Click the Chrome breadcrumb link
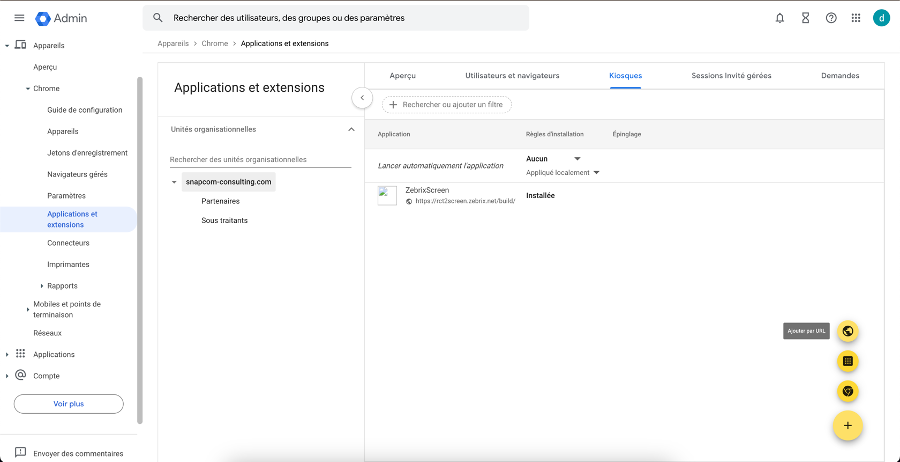Image resolution: width=900 pixels, height=462 pixels. [214, 43]
